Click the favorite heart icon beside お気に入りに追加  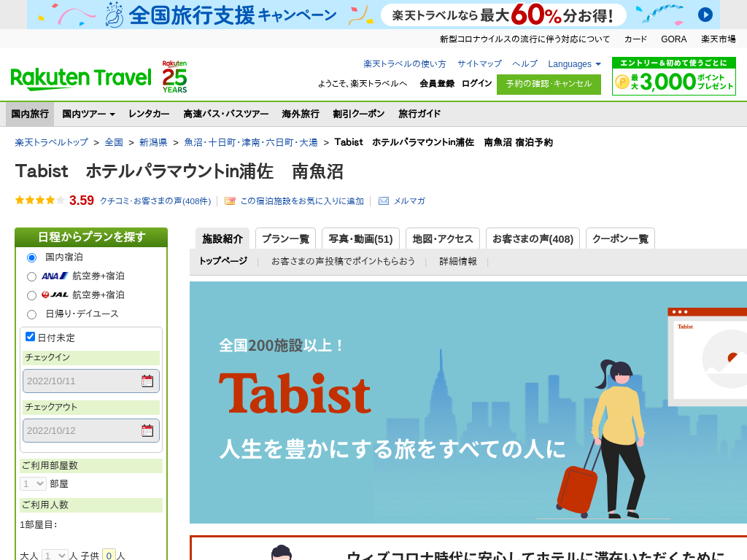[x=230, y=201]
